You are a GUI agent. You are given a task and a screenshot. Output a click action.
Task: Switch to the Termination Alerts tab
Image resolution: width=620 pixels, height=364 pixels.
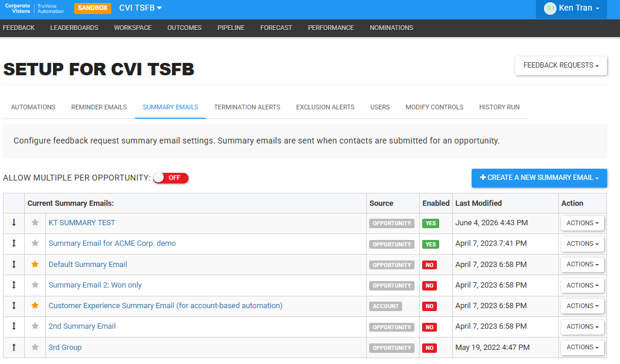coord(247,108)
